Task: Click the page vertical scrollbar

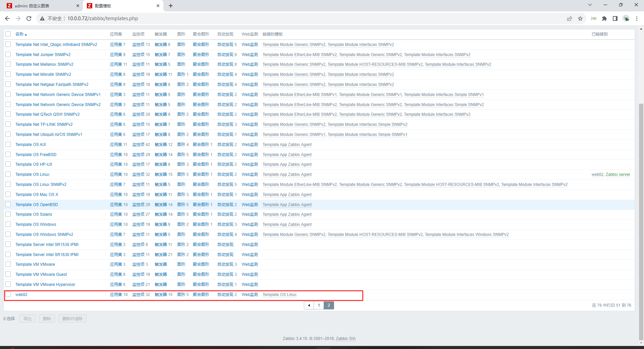Action: tap(641, 221)
